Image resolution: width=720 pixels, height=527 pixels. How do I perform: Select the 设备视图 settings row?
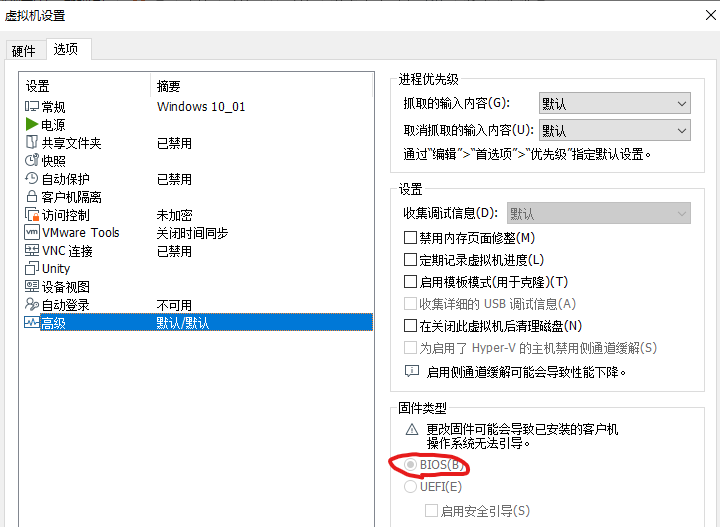click(x=198, y=287)
